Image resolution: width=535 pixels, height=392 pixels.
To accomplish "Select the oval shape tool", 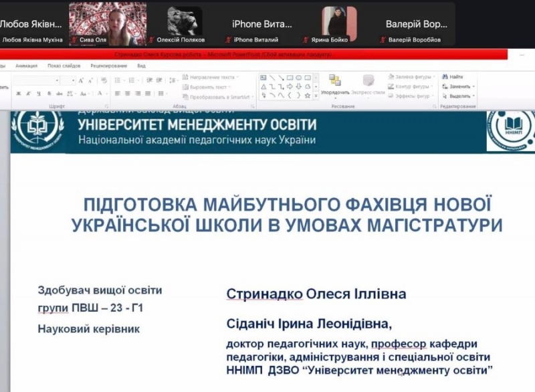I will pyautogui.click(x=298, y=78).
